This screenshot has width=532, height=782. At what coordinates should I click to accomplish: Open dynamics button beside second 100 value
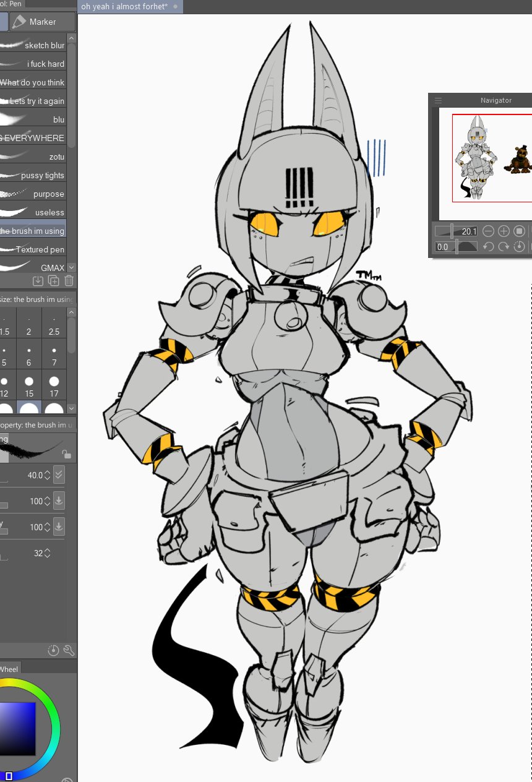(x=59, y=527)
